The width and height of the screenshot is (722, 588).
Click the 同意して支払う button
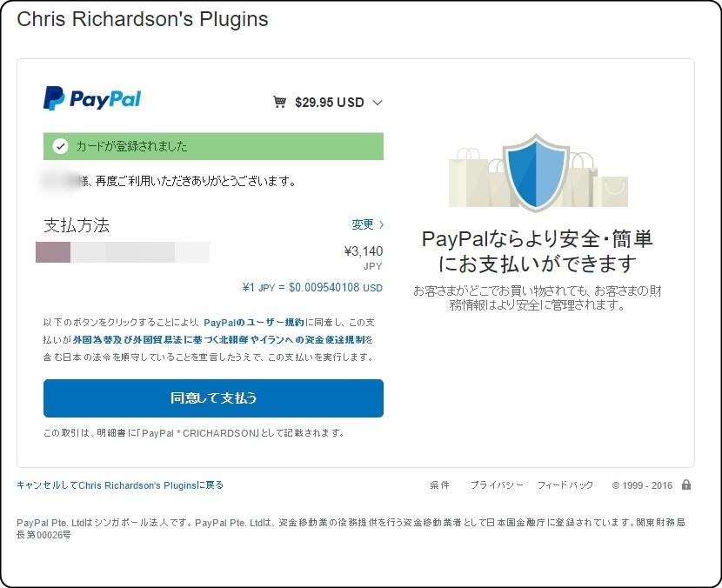[x=213, y=398]
